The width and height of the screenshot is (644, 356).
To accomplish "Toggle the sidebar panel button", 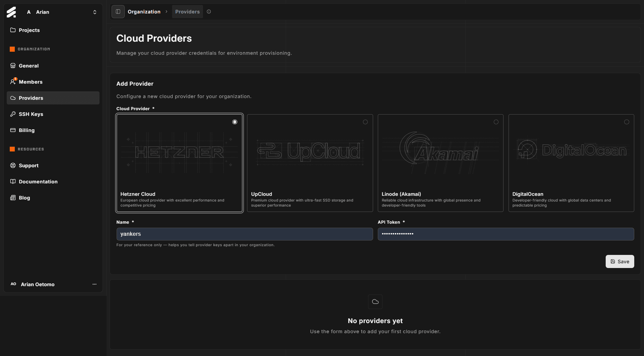I will [x=118, y=12].
